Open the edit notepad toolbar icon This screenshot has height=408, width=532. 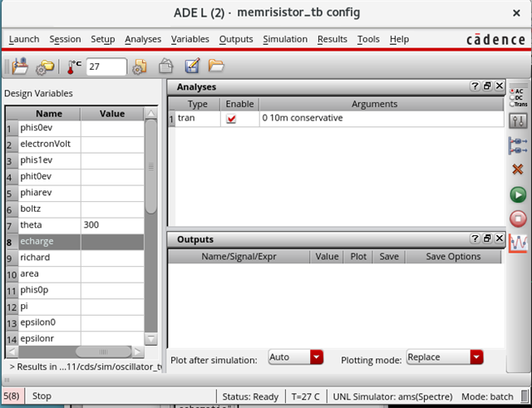point(192,66)
